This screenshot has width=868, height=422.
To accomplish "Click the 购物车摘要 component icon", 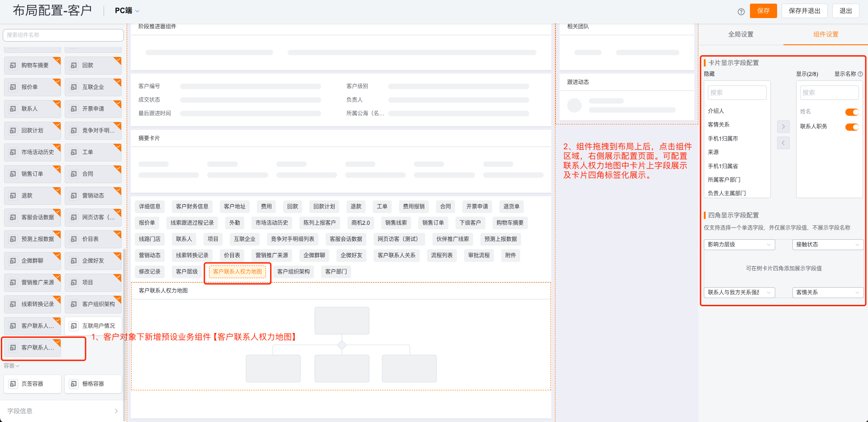I will [13, 66].
